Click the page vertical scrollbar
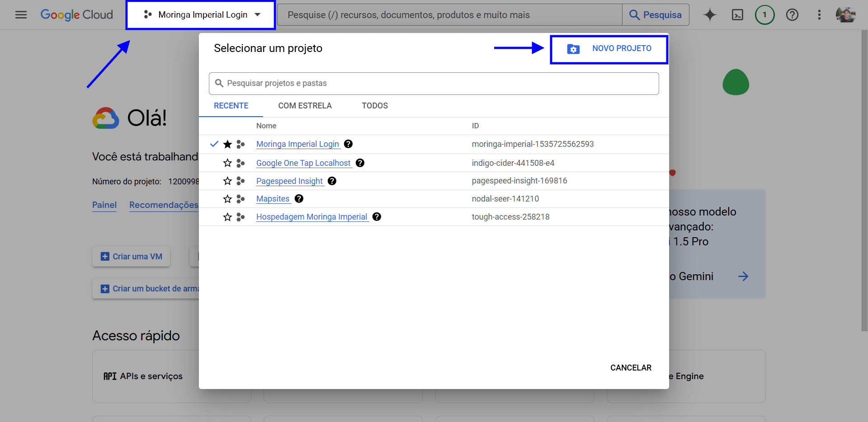 click(x=864, y=181)
